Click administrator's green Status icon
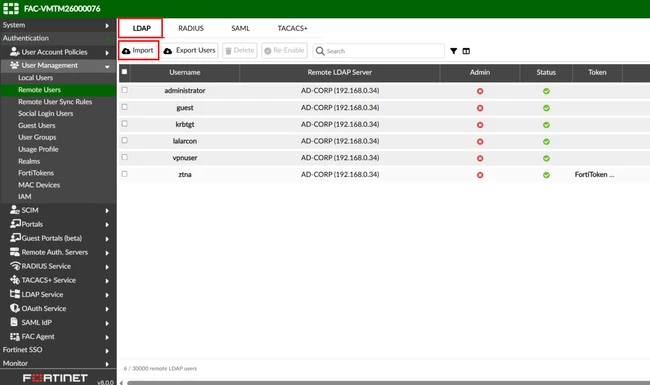The height and width of the screenshot is (385, 650). (546, 91)
